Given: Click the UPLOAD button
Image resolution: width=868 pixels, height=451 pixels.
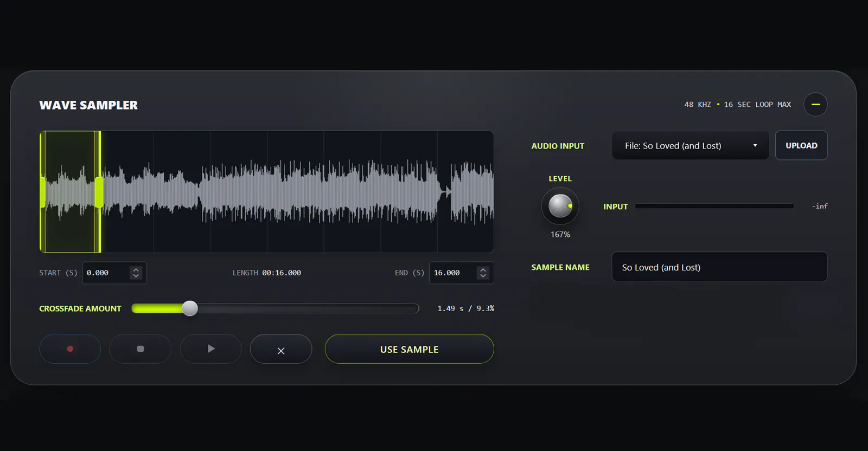Looking at the screenshot, I should click(x=801, y=145).
